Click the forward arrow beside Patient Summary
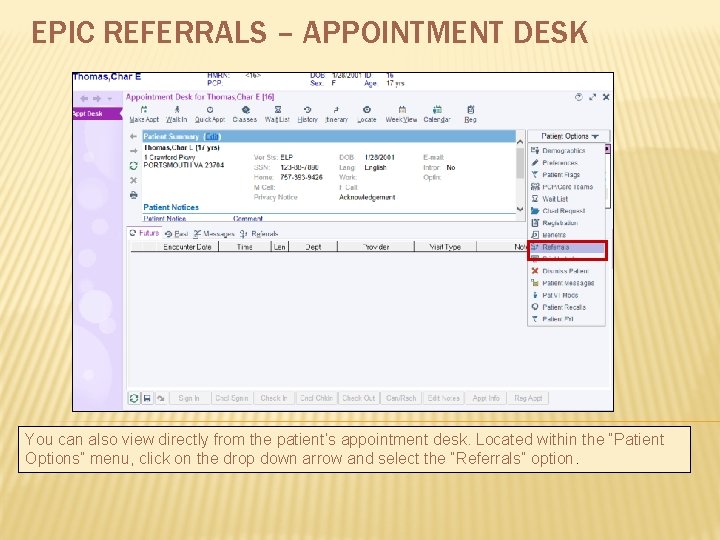720x540 pixels. [x=133, y=151]
